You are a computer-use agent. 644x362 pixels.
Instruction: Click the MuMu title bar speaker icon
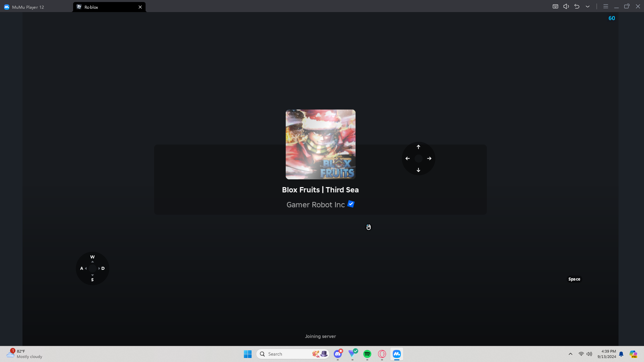566,6
